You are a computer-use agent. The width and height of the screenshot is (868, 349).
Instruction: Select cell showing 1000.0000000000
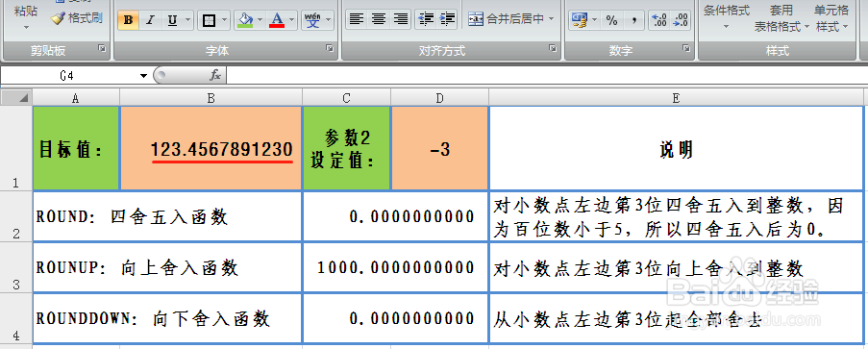[x=396, y=267]
